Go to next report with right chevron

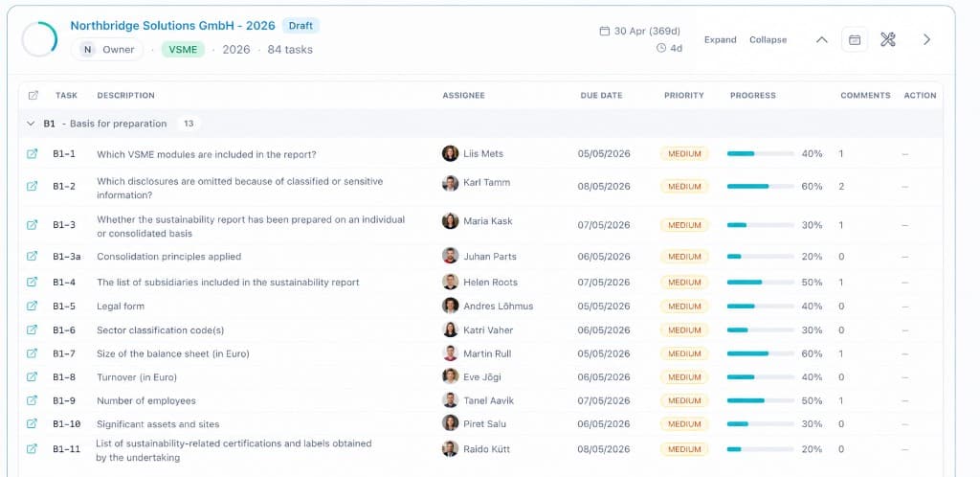point(926,39)
